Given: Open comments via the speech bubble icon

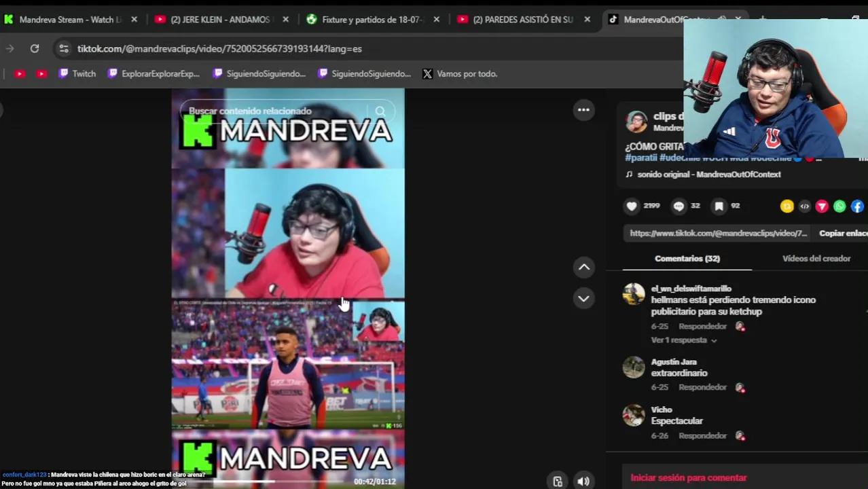Looking at the screenshot, I should [x=679, y=206].
